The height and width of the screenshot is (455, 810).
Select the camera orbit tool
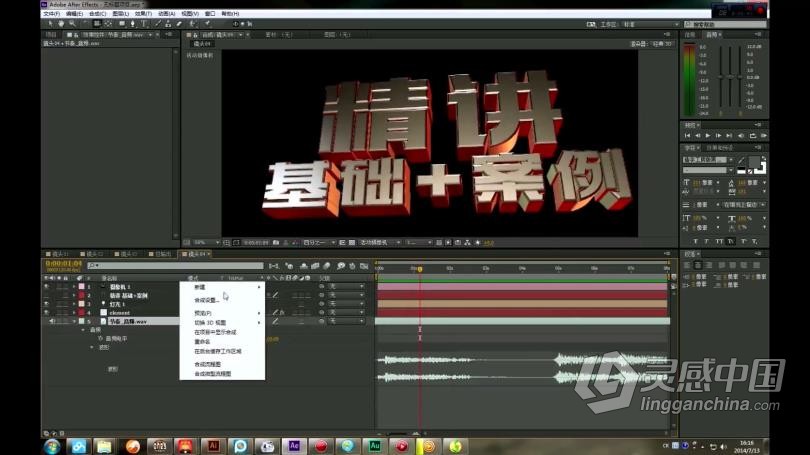[x=97, y=24]
